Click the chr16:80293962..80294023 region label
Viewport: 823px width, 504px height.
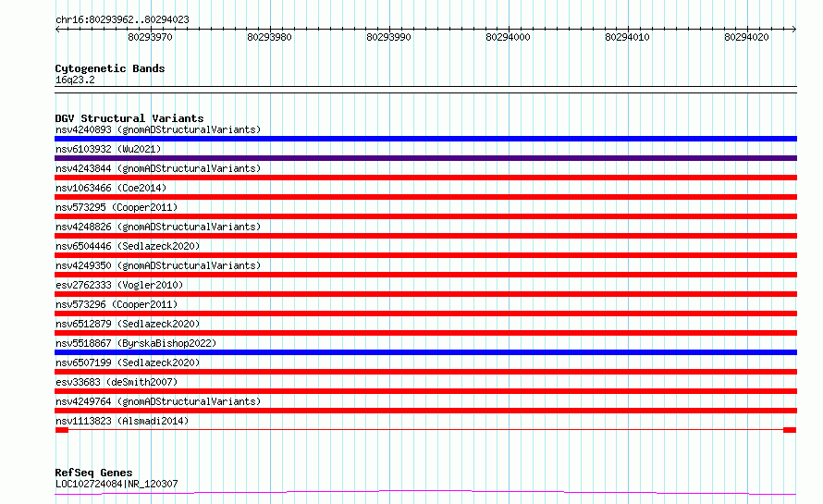tap(122, 20)
